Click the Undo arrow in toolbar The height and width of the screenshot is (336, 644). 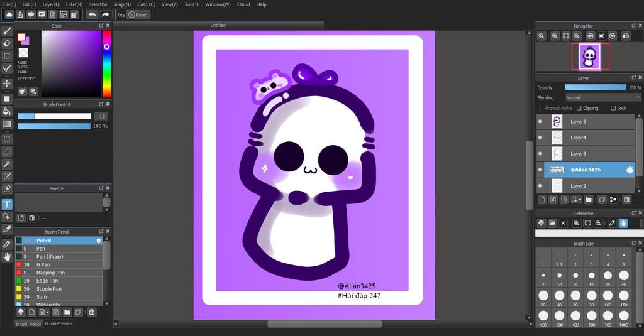(92, 14)
